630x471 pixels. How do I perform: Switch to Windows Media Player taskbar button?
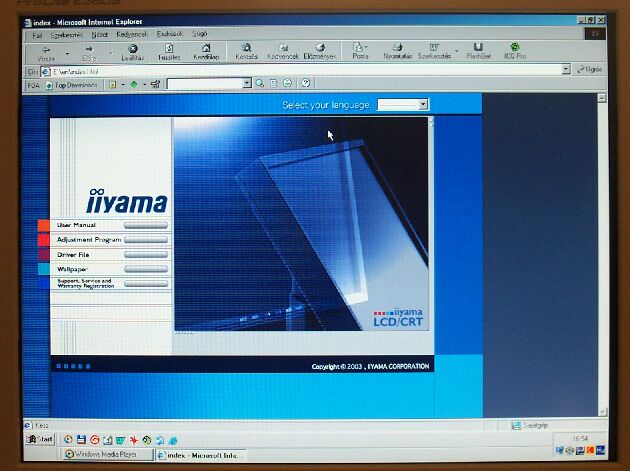pos(108,455)
